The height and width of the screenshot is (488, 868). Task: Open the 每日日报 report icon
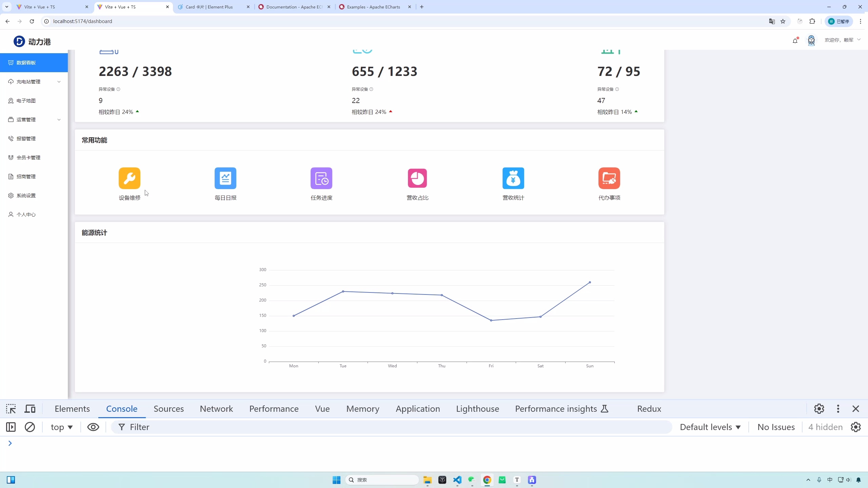(225, 178)
